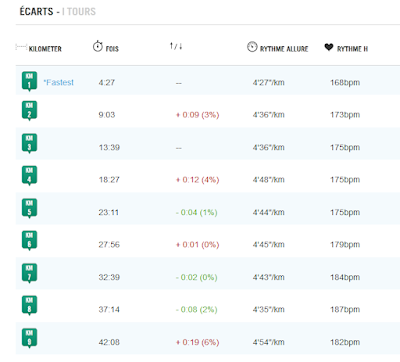Click the KM 5 marker icon
The height and width of the screenshot is (362, 400).
[x=29, y=208]
